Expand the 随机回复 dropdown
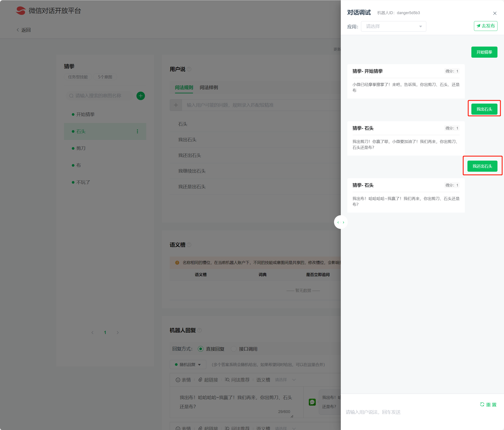The height and width of the screenshot is (430, 504). [188, 364]
